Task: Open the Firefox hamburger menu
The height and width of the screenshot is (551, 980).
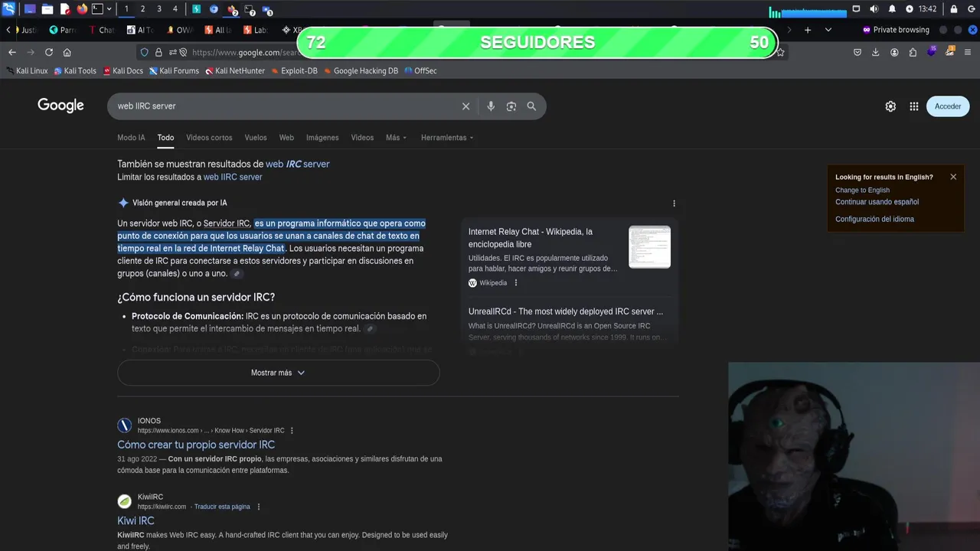Action: click(968, 52)
